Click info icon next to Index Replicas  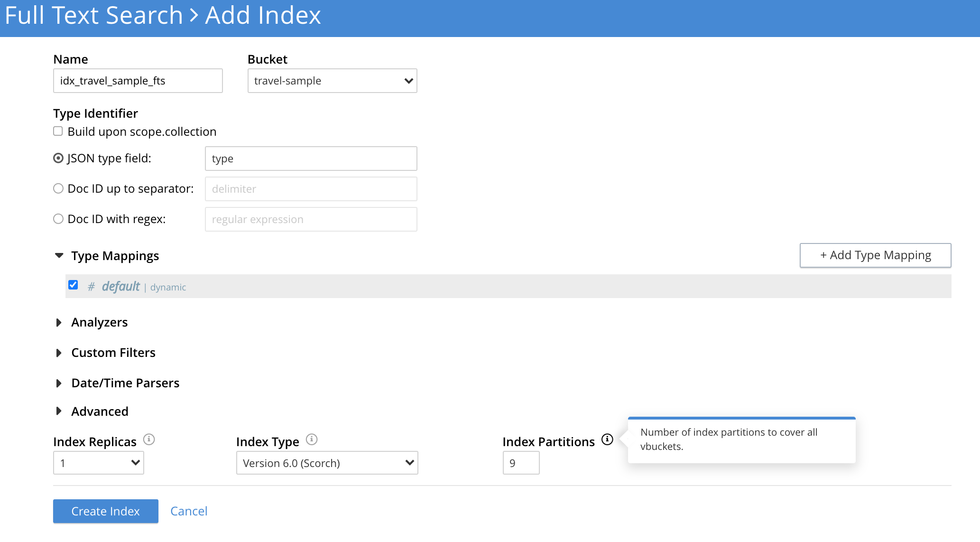coord(149,439)
